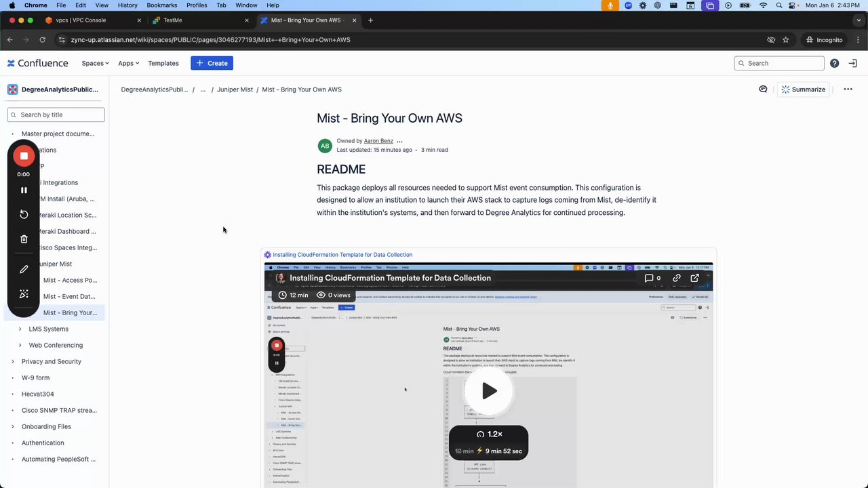
Task: Open the W-9 form page
Action: [x=35, y=378]
